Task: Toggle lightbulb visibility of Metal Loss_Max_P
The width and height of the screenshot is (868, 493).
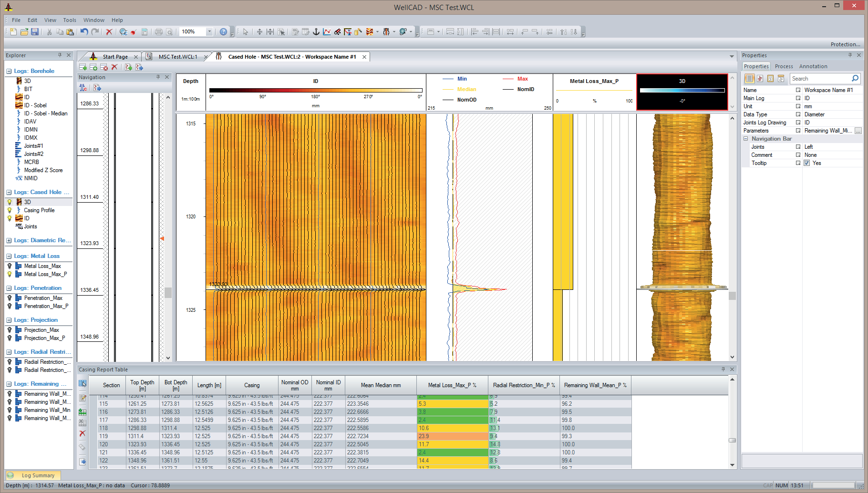Action: [x=10, y=274]
